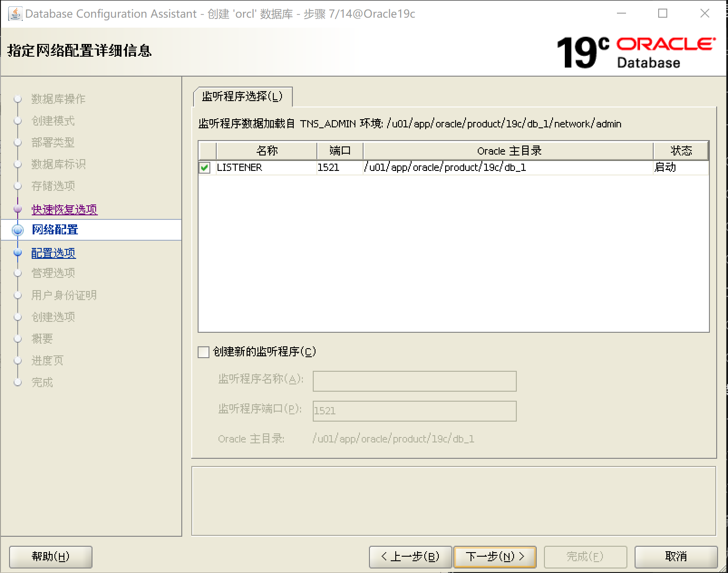Viewport: 728px width, 573px height.
Task: Click the 数据库标识 step in sidebar
Action: [x=58, y=164]
